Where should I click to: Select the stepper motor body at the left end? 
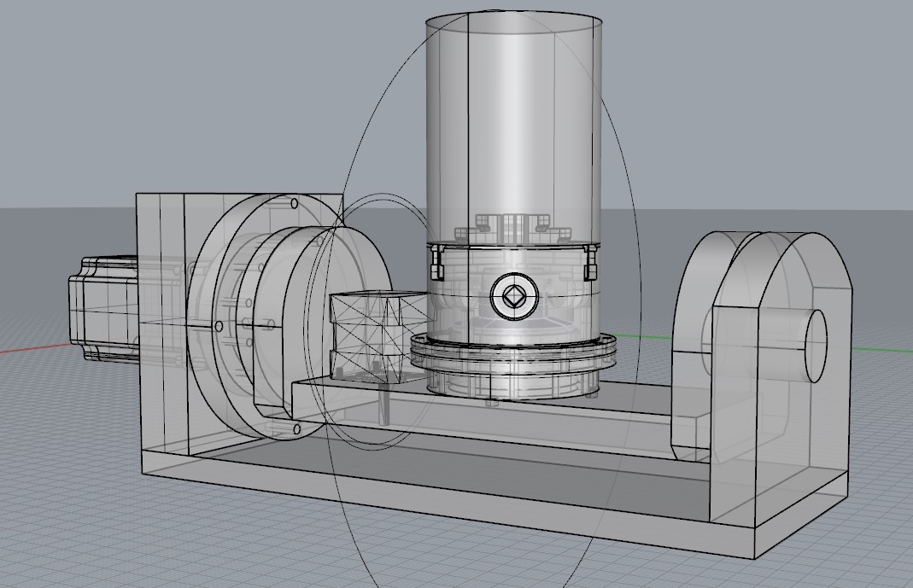coord(103,310)
